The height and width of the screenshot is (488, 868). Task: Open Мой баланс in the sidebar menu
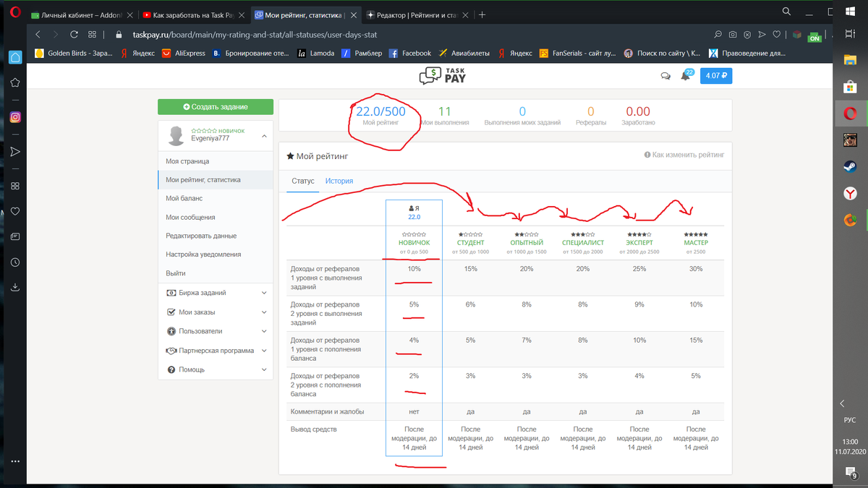[x=216, y=198]
